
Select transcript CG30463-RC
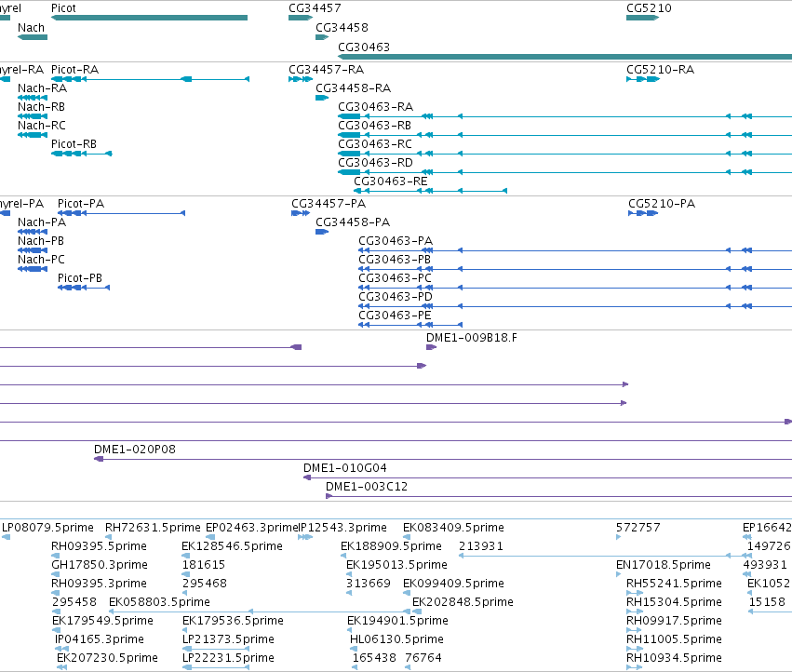565,153
